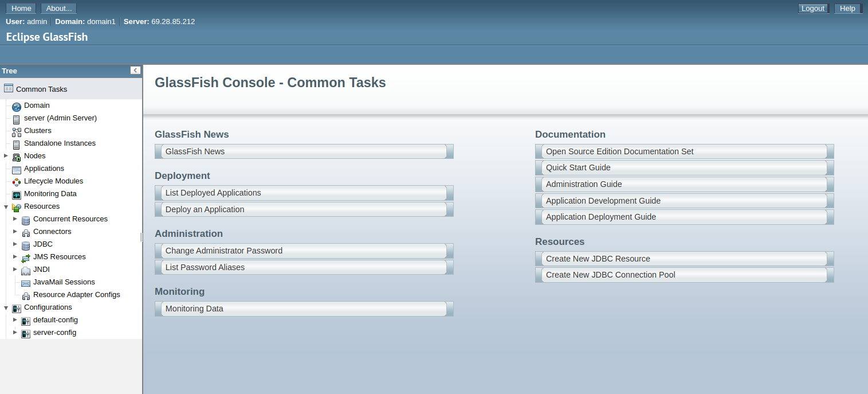Open the Home menu button
Image resolution: width=868 pixels, height=394 pixels.
[x=21, y=9]
